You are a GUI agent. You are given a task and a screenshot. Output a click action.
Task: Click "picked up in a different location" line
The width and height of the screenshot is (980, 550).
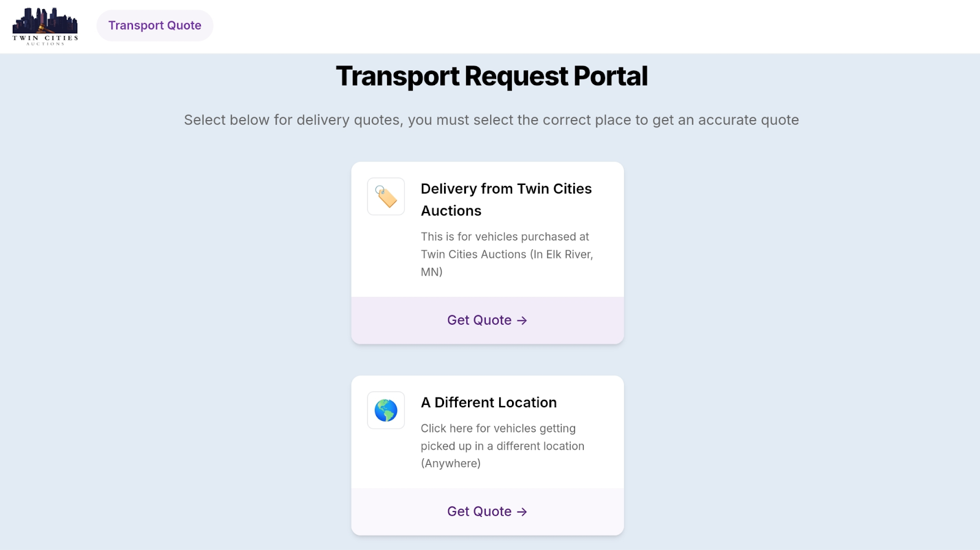pyautogui.click(x=502, y=446)
